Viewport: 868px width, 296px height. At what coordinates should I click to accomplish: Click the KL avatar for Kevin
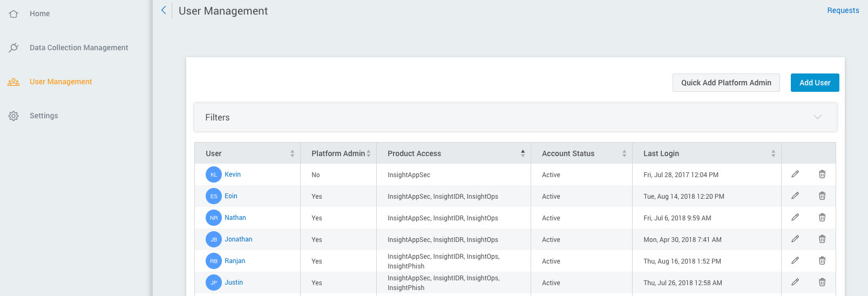click(214, 174)
